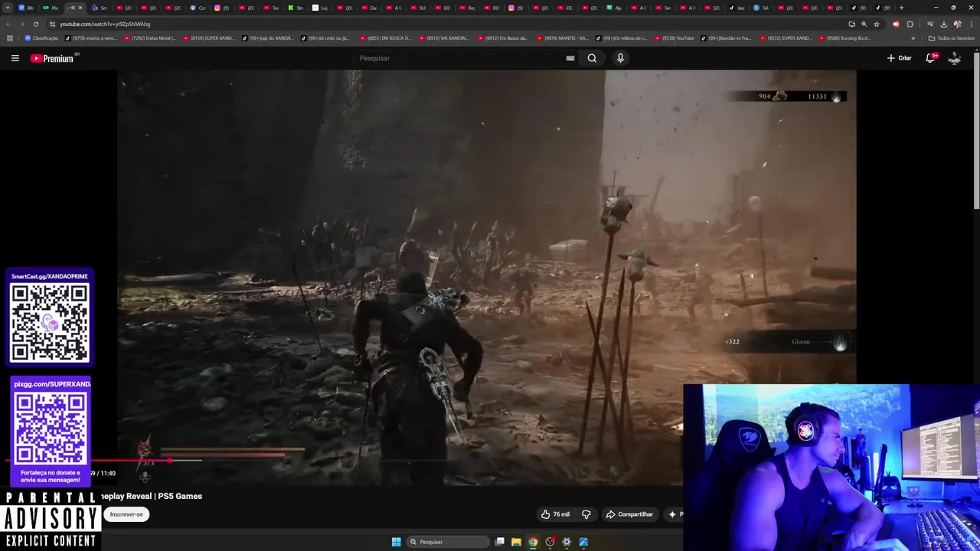The height and width of the screenshot is (551, 980).
Task: Open the (9338) YouTube bookmark
Action: coord(675,38)
